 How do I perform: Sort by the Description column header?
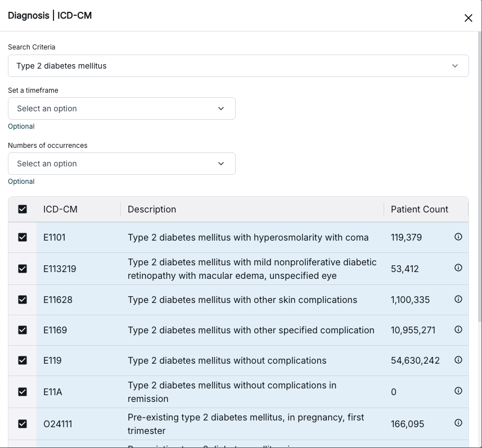pyautogui.click(x=152, y=209)
